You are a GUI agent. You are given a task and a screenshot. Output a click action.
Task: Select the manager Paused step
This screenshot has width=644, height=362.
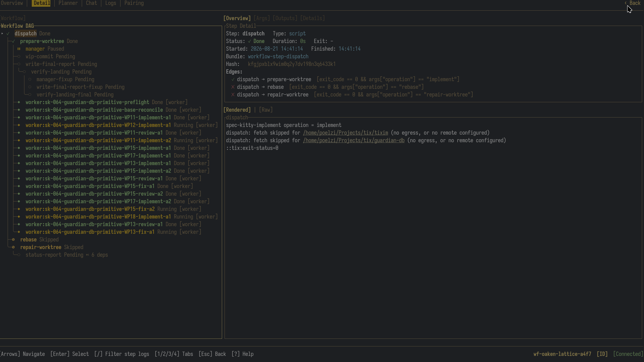[x=45, y=49]
